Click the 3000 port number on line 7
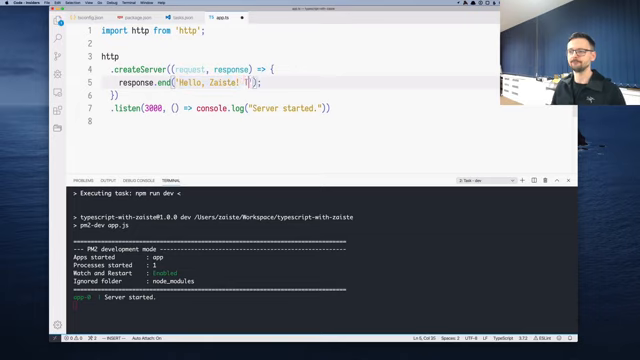 click(x=153, y=109)
